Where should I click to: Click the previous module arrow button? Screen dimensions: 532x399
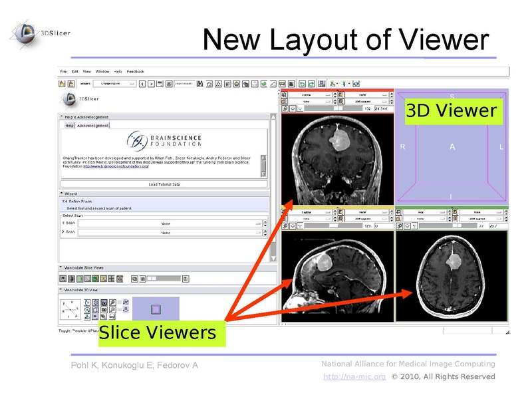[x=143, y=84]
